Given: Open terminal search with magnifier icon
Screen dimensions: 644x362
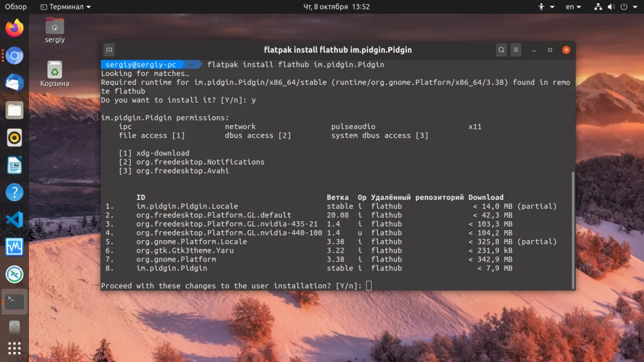Looking at the screenshot, I should click(501, 50).
